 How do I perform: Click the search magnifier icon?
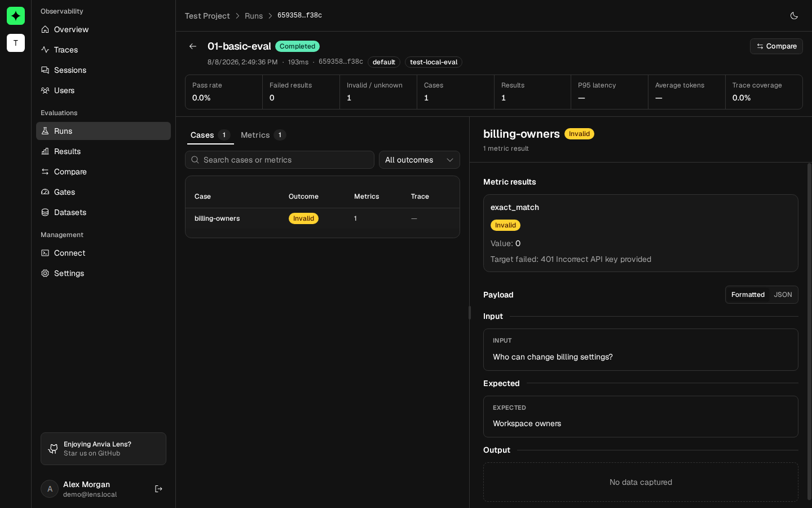(x=195, y=160)
